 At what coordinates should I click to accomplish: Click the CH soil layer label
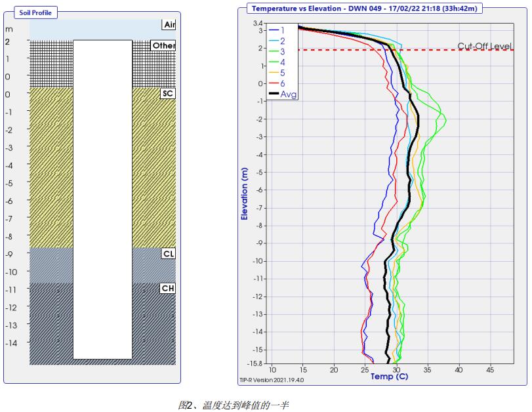pos(168,288)
